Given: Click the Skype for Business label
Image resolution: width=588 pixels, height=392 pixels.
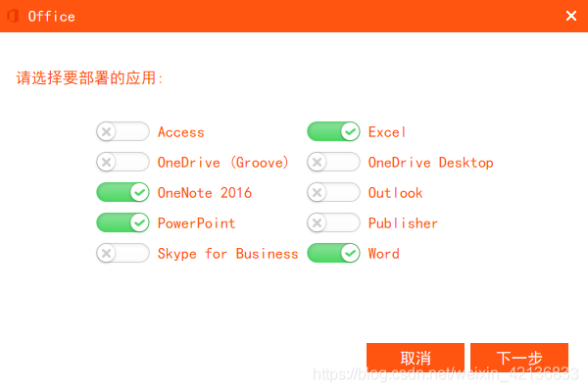Looking at the screenshot, I should coord(228,254).
